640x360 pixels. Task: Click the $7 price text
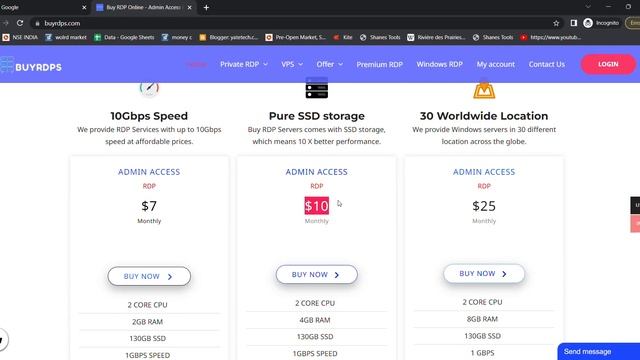click(x=149, y=206)
